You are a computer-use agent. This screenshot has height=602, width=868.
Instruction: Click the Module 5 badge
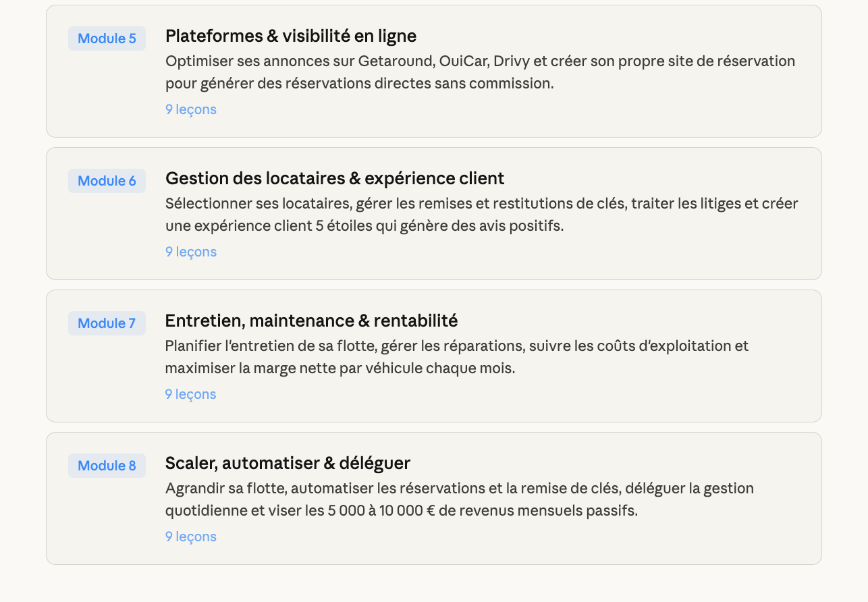(x=107, y=38)
